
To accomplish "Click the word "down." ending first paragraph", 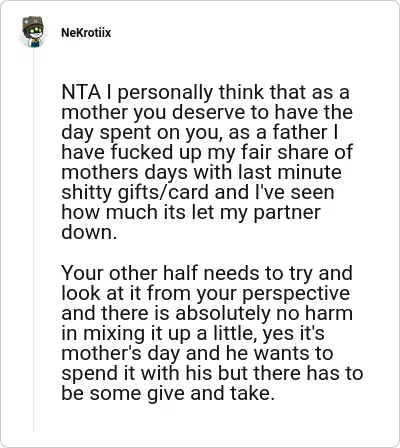I will point(89,232).
